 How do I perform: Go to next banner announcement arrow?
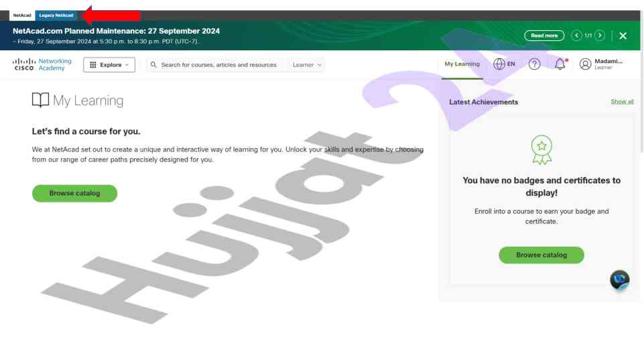coord(600,36)
